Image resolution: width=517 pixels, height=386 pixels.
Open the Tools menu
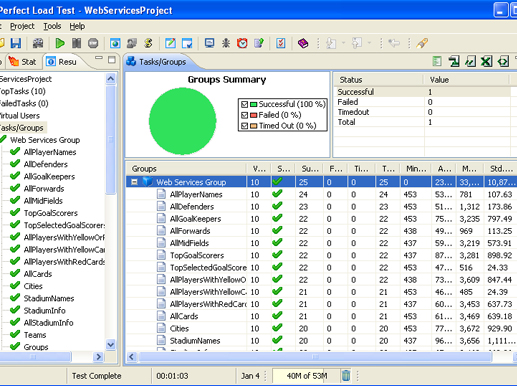pos(52,26)
